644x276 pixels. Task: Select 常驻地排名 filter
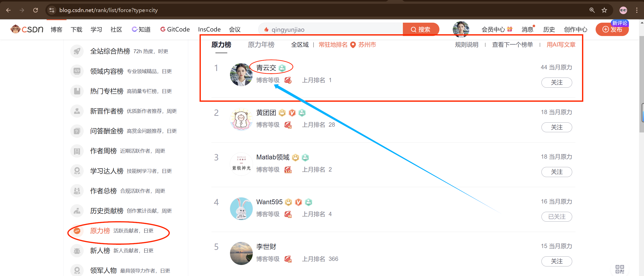[x=333, y=45]
